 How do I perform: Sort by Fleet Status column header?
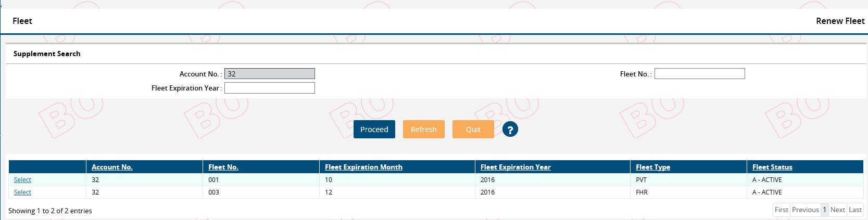pyautogui.click(x=772, y=167)
